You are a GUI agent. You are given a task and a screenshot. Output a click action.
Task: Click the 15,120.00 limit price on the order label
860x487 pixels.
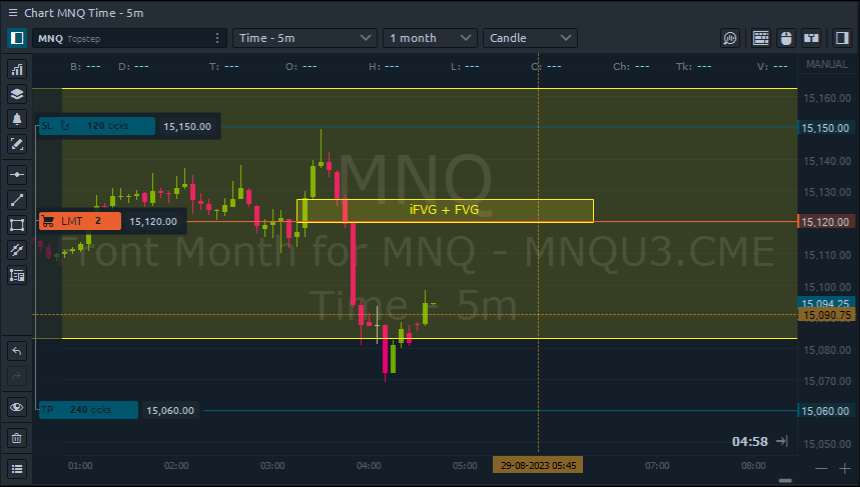click(x=153, y=222)
